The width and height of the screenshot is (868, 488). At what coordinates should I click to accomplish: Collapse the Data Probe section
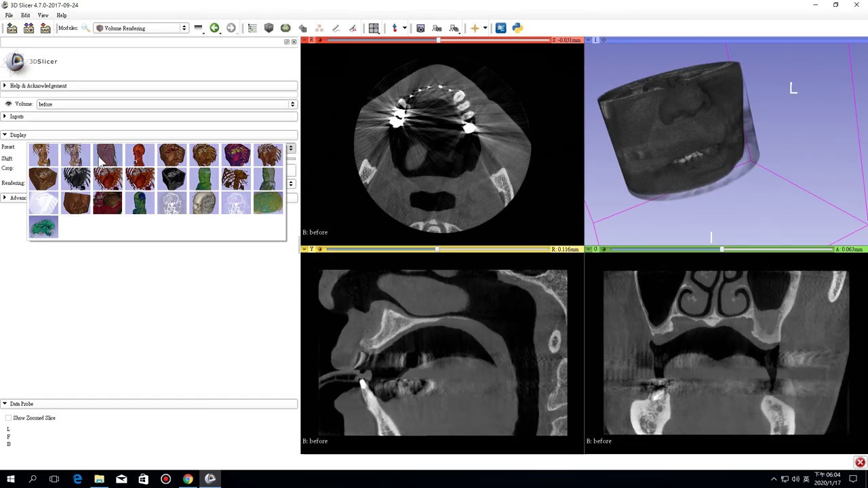[149, 404]
